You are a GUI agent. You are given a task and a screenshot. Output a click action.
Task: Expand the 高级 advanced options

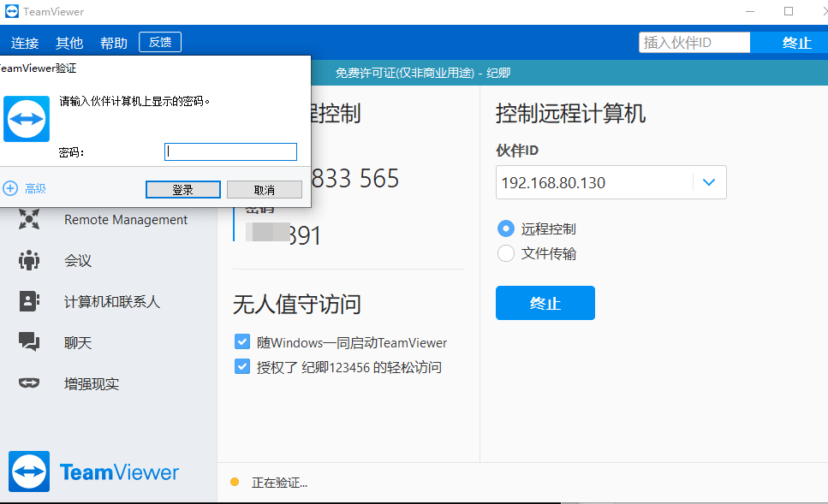[x=35, y=188]
